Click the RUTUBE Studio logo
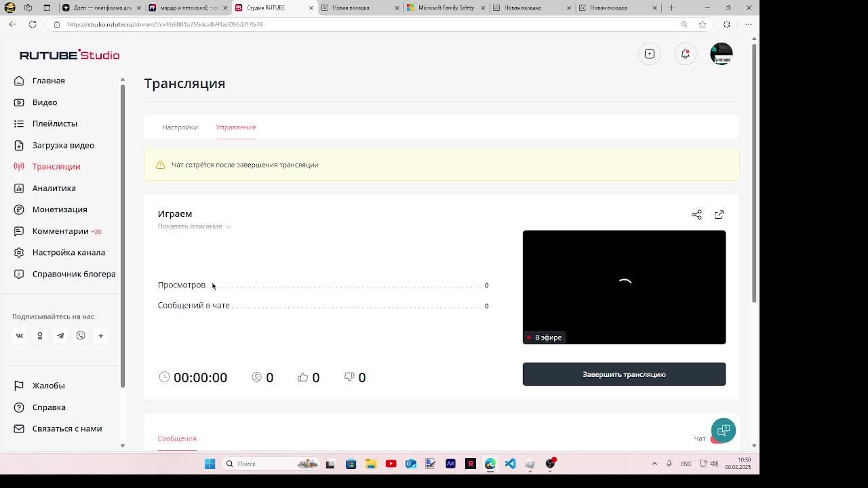This screenshot has width=868, height=488. 69,55
